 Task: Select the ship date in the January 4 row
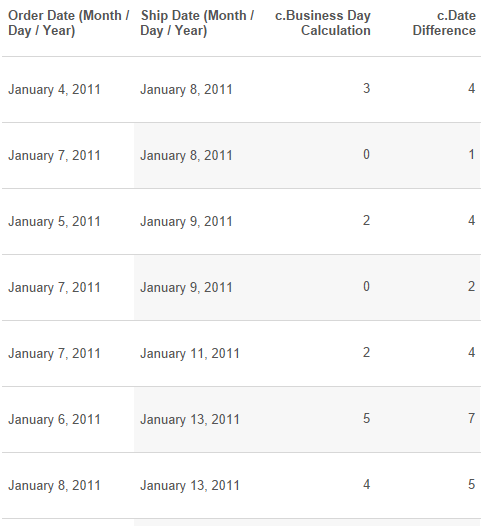pos(186,90)
